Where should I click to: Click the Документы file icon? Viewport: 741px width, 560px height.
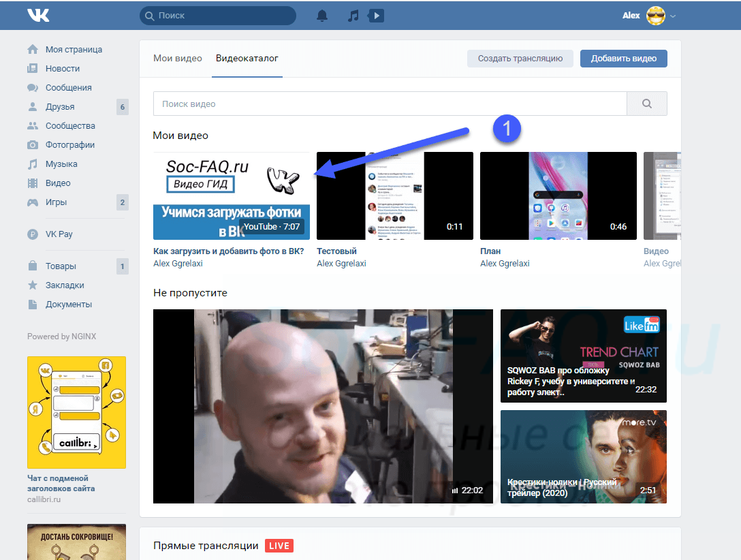point(33,305)
